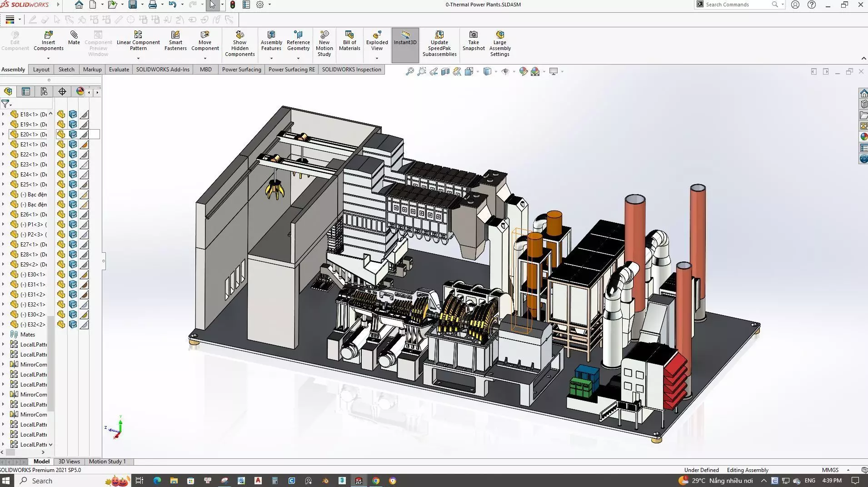The height and width of the screenshot is (487, 868).
Task: Click the Rebuild traffic light icon
Action: click(233, 5)
